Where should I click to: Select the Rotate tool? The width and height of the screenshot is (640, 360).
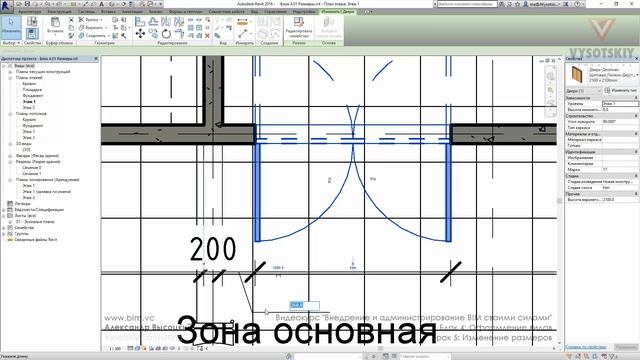coord(166,33)
